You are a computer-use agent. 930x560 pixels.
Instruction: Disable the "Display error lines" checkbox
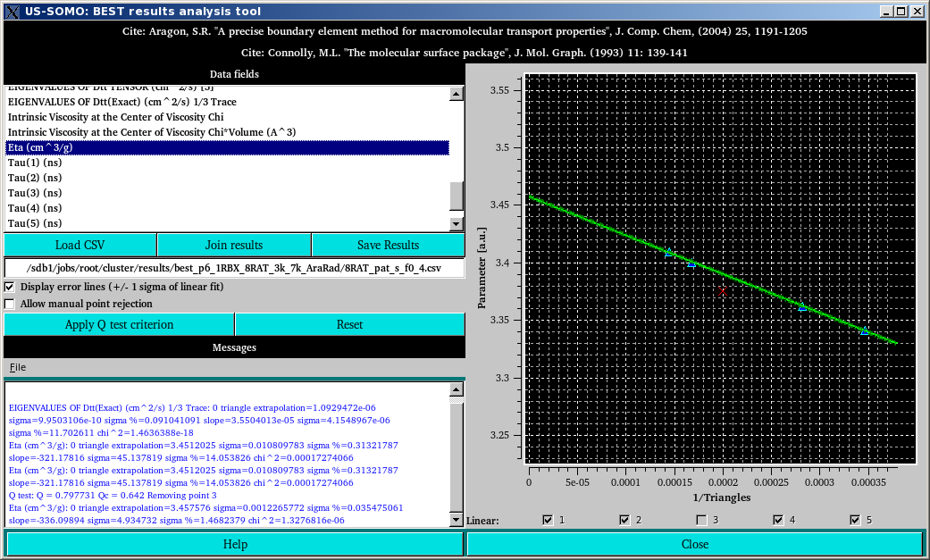point(9,286)
